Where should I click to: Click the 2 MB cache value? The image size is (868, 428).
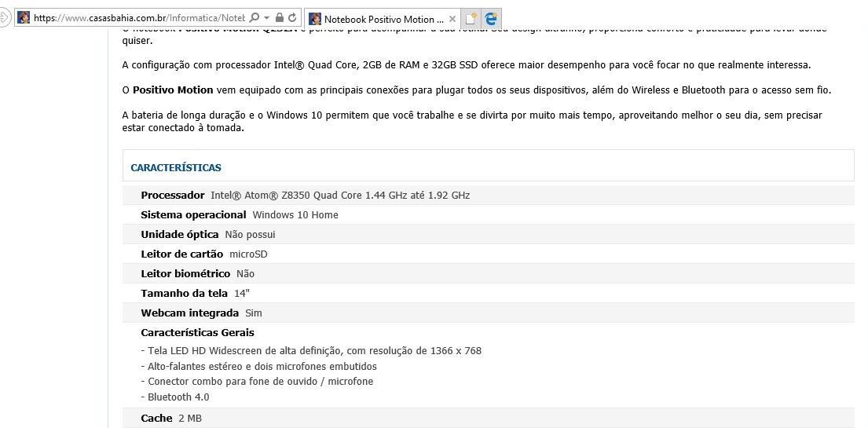click(190, 419)
